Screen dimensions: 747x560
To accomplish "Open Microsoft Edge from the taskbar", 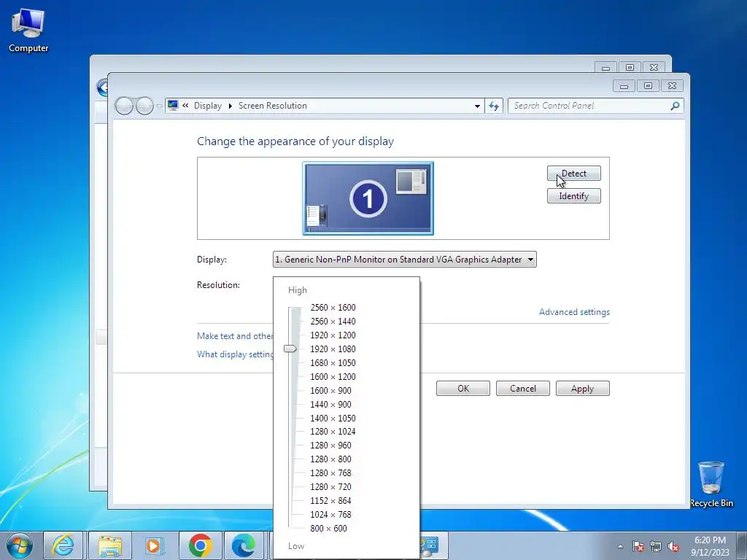I will click(x=244, y=545).
